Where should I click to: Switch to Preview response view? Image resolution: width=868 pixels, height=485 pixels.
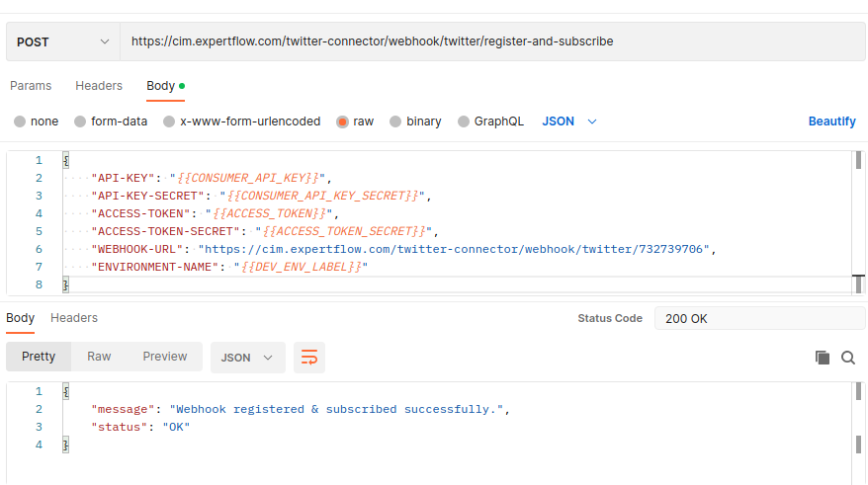164,357
